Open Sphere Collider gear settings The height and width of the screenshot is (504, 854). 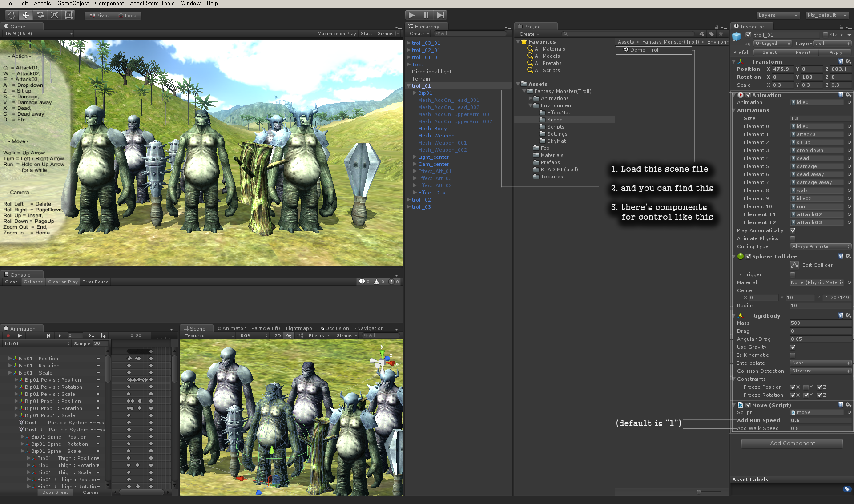848,256
